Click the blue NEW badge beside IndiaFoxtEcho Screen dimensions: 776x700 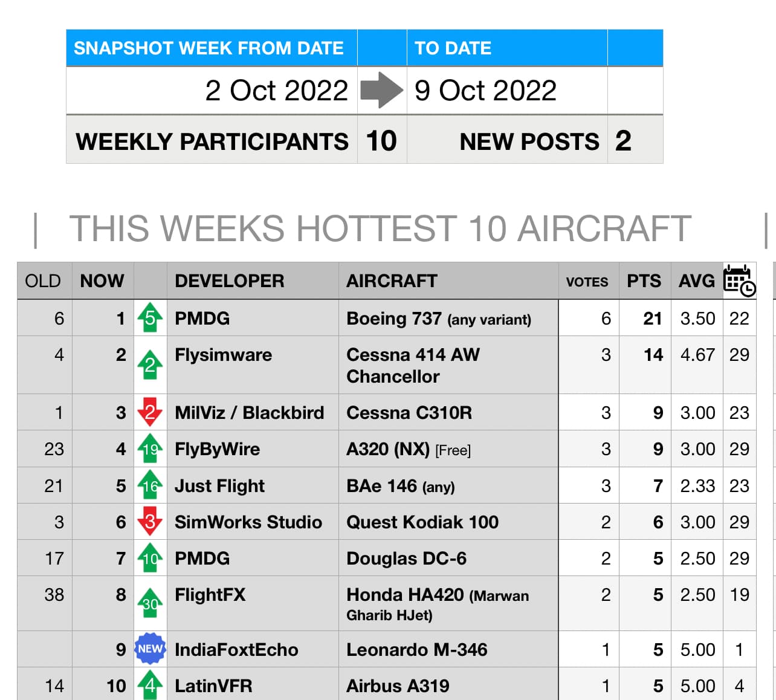150,649
